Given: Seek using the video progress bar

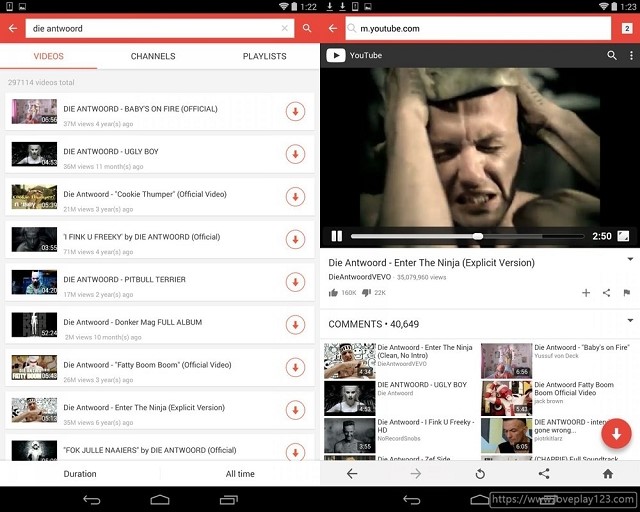Looking at the screenshot, I should (467, 236).
